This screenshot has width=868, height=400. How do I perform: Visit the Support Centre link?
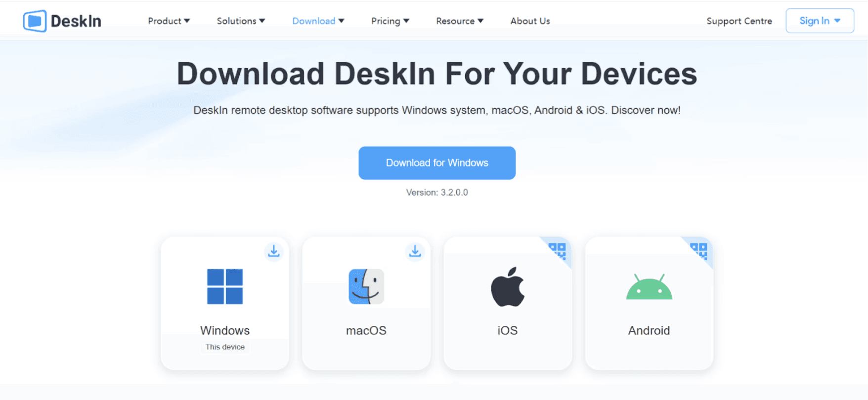[x=739, y=21]
